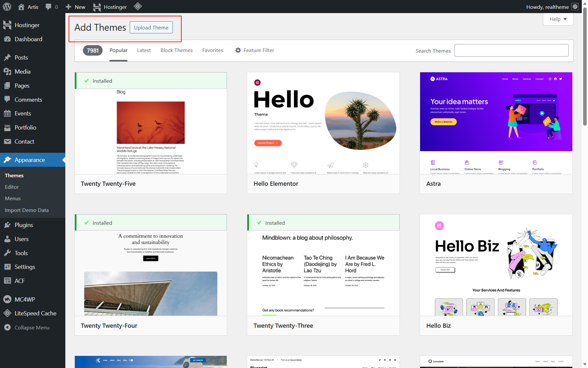Collapse the admin sidebar menu
Screen dimensions: 588x368
point(32,327)
